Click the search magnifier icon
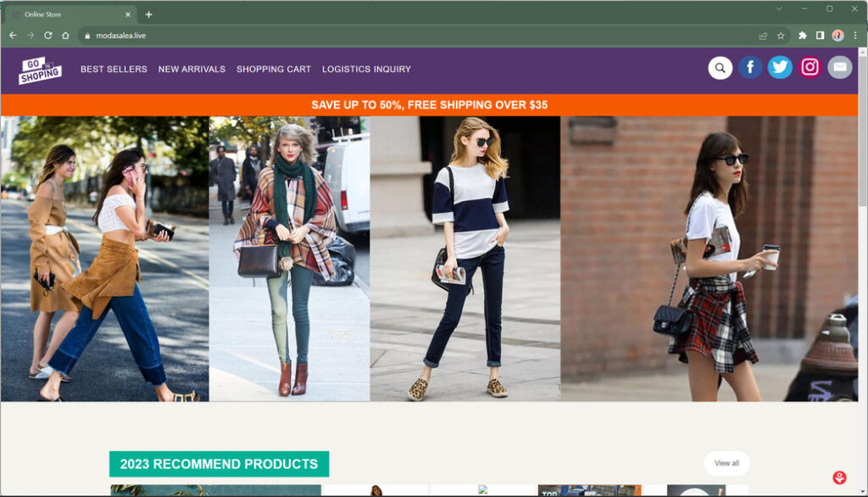Viewport: 868px width, 497px height. click(x=720, y=68)
